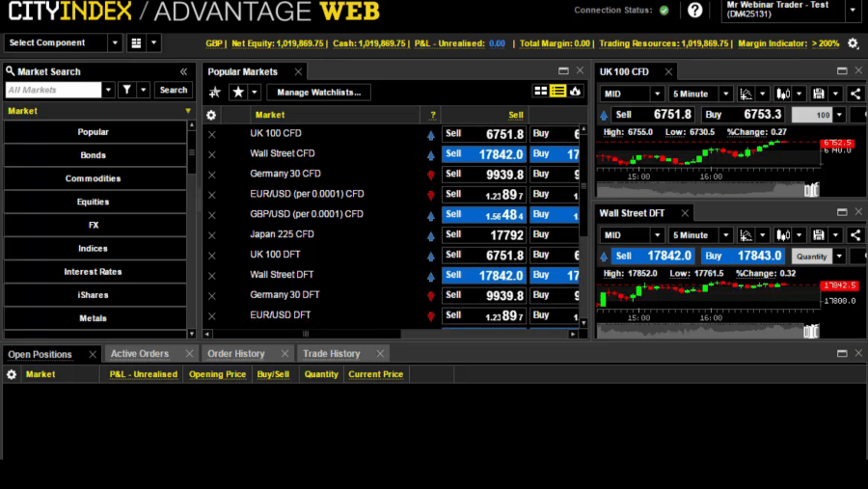
Task: Click the Manage Watchlists button
Action: point(319,92)
